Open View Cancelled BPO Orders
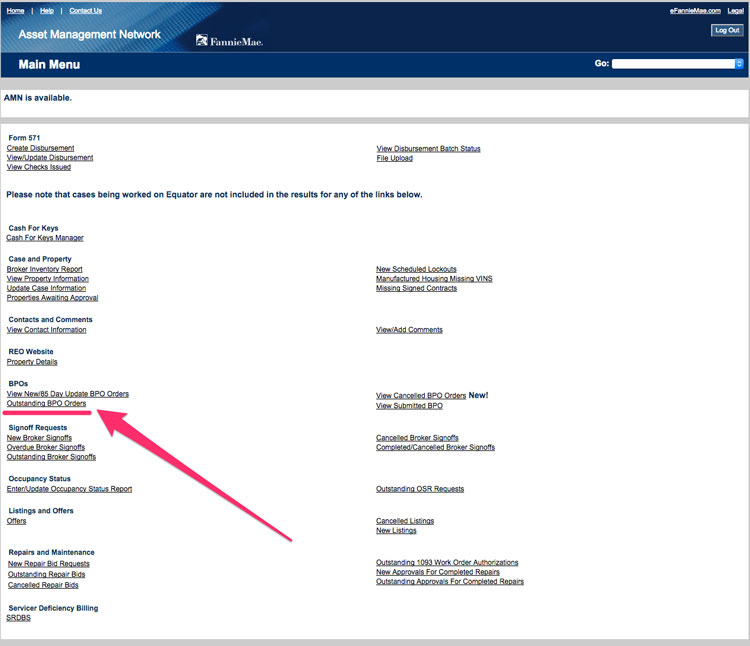The width and height of the screenshot is (750, 646). pyautogui.click(x=421, y=396)
